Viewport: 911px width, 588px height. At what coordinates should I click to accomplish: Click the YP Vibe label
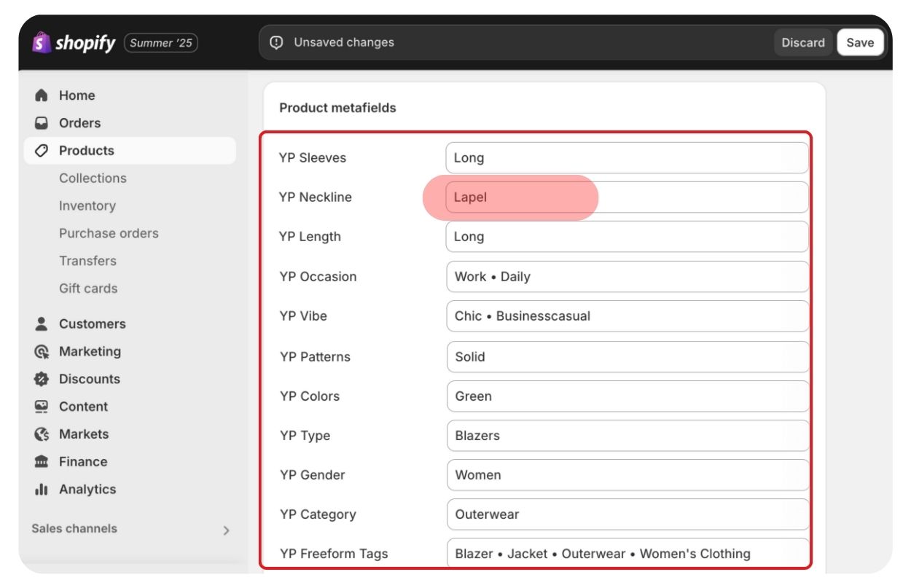(x=303, y=316)
